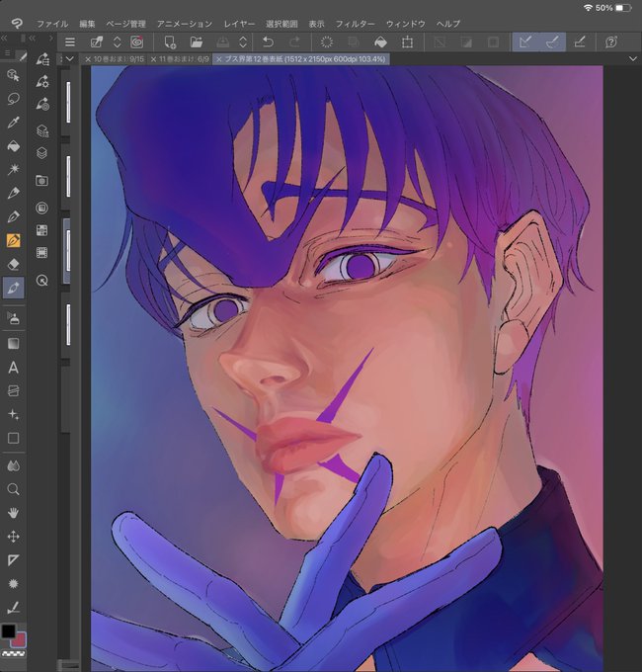Viewport: 642px width, 672px height.
Task: Select the Fill bucket tool in toolbox
Action: coord(13,146)
